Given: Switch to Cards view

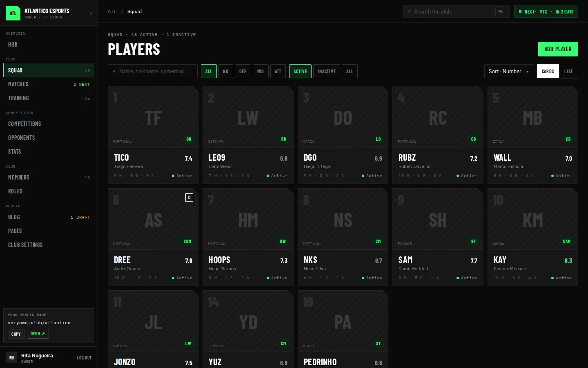Looking at the screenshot, I should coord(548,71).
